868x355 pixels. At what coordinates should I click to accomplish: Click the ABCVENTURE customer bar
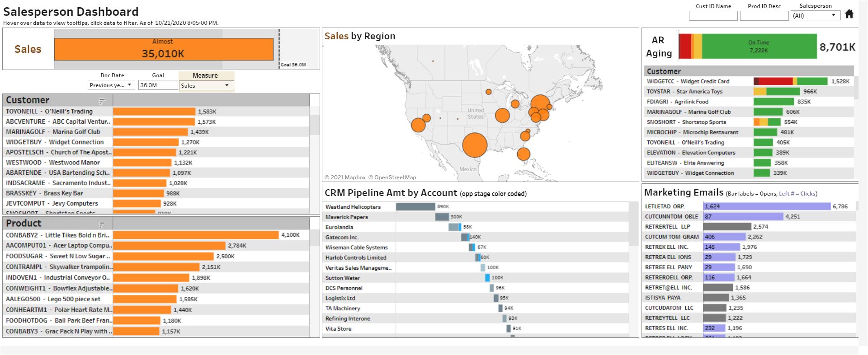[x=154, y=122]
